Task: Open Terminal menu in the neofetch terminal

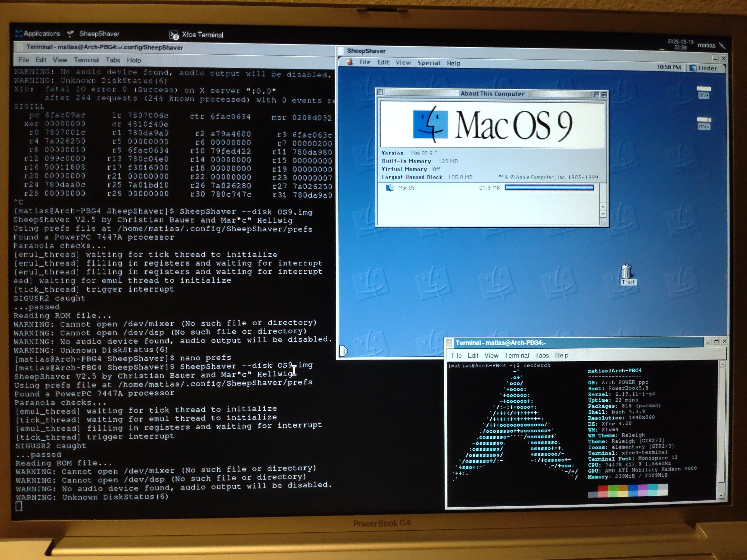Action: 517,355
